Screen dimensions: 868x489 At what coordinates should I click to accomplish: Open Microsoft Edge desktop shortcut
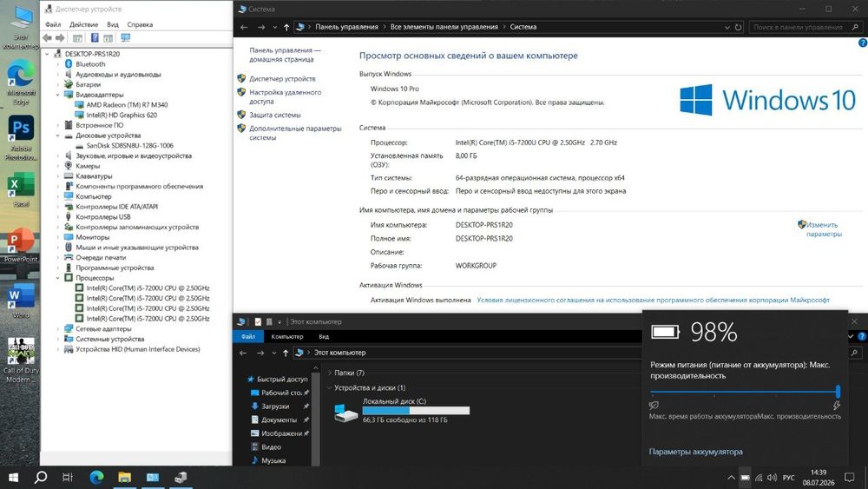(21, 82)
